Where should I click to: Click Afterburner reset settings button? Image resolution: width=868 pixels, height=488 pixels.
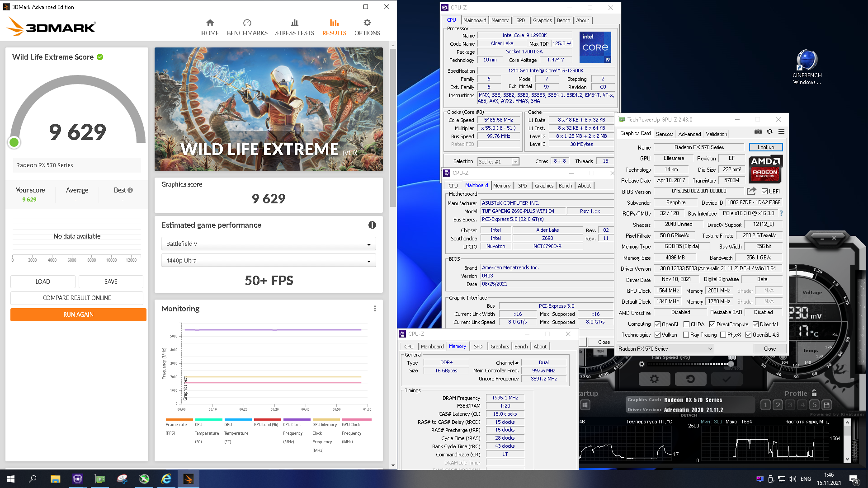[x=690, y=379]
